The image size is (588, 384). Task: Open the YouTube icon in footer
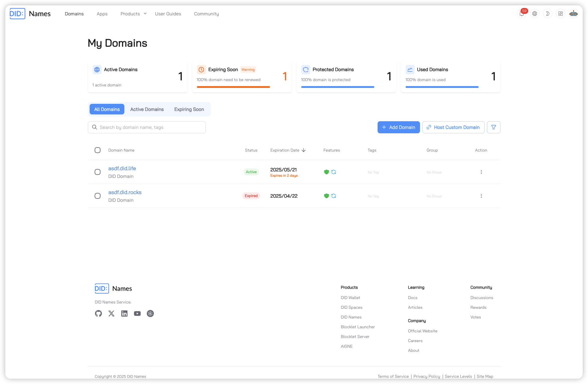137,314
